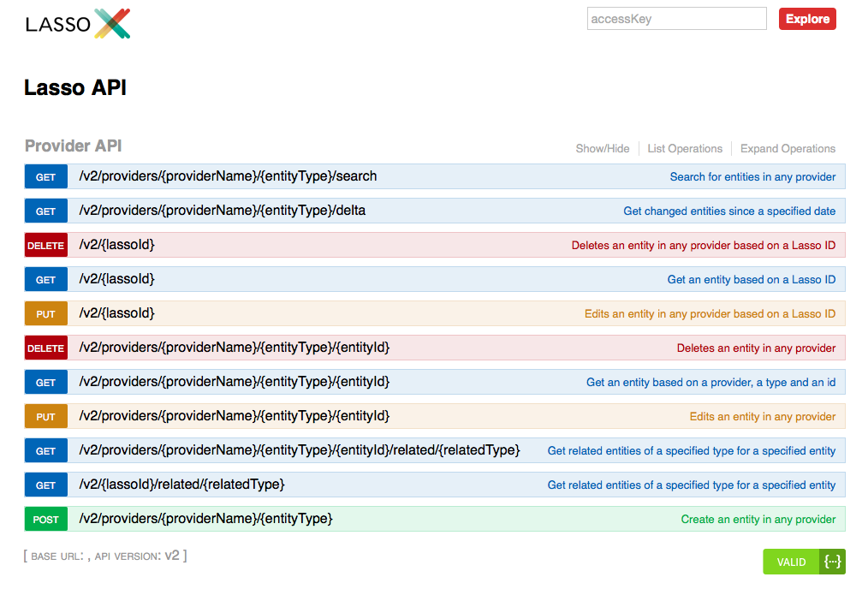Click the GET badge for the plain /v2/{lassoId} row
Image resolution: width=868 pixels, height=589 pixels.
[46, 280]
